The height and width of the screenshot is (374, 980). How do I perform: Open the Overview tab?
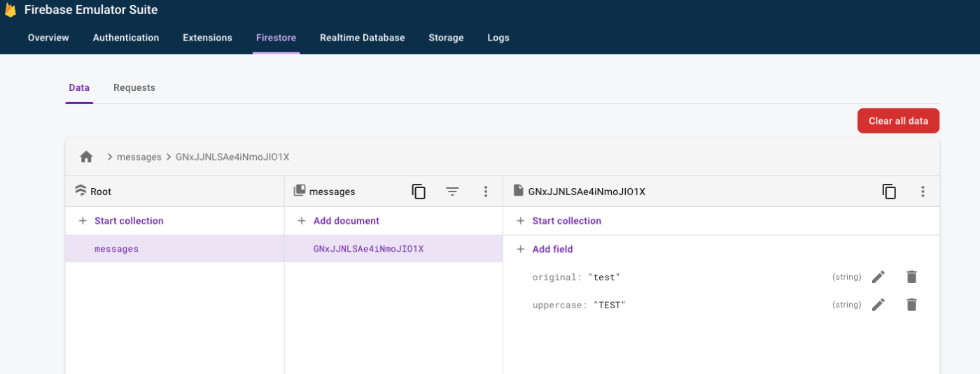point(48,38)
